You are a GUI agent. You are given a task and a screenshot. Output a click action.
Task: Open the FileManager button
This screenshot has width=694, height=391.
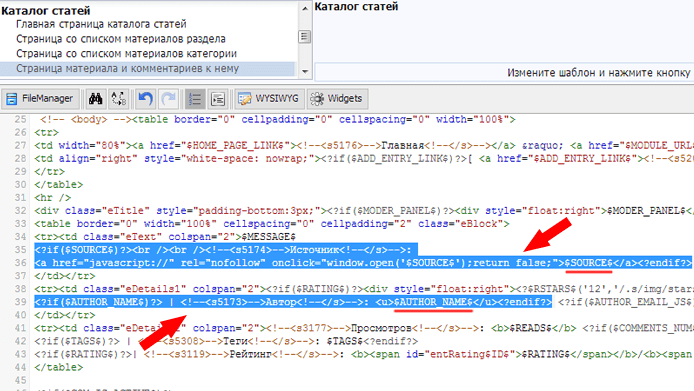40,98
